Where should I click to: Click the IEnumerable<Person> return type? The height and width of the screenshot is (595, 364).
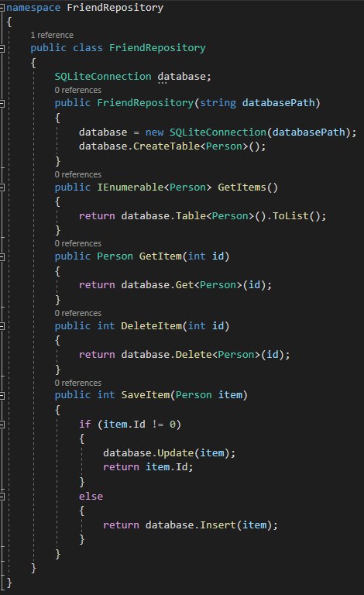point(154,187)
